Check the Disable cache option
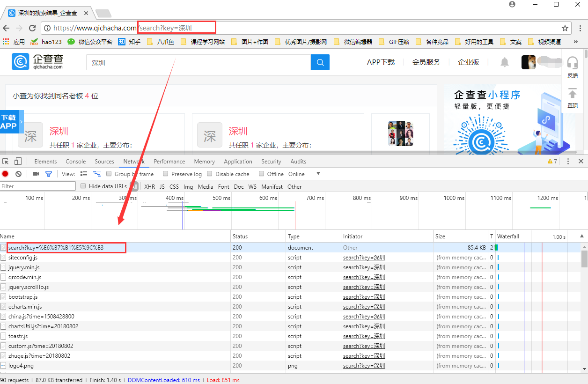Image resolution: width=588 pixels, height=384 pixels. (210, 174)
